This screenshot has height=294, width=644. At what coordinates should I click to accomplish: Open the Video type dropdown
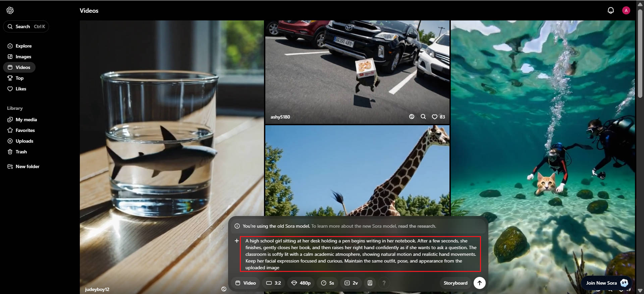tap(246, 283)
